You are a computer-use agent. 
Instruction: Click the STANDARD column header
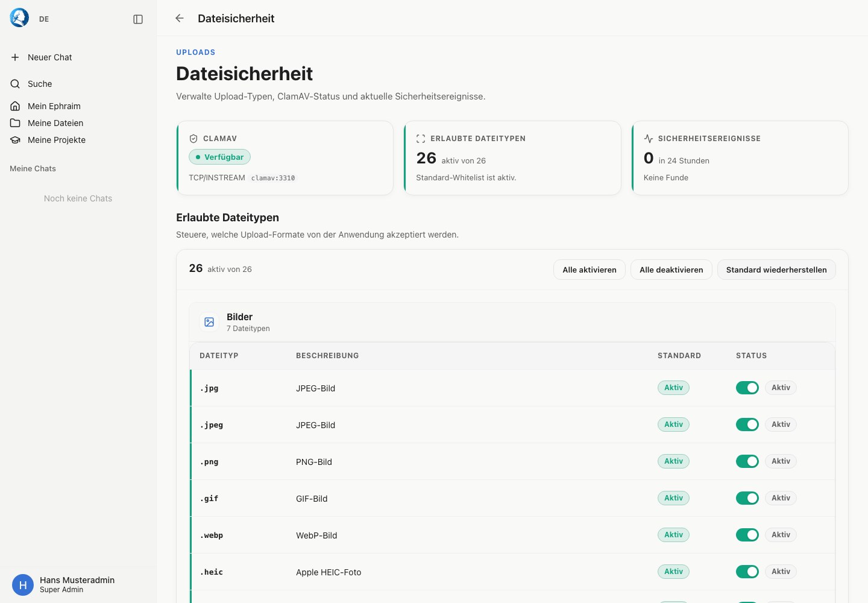679,356
